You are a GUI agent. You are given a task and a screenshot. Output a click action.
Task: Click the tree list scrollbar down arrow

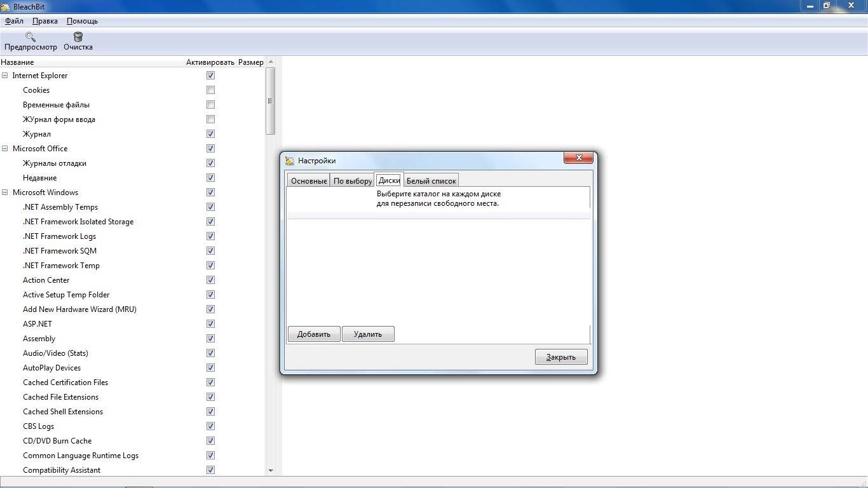271,470
